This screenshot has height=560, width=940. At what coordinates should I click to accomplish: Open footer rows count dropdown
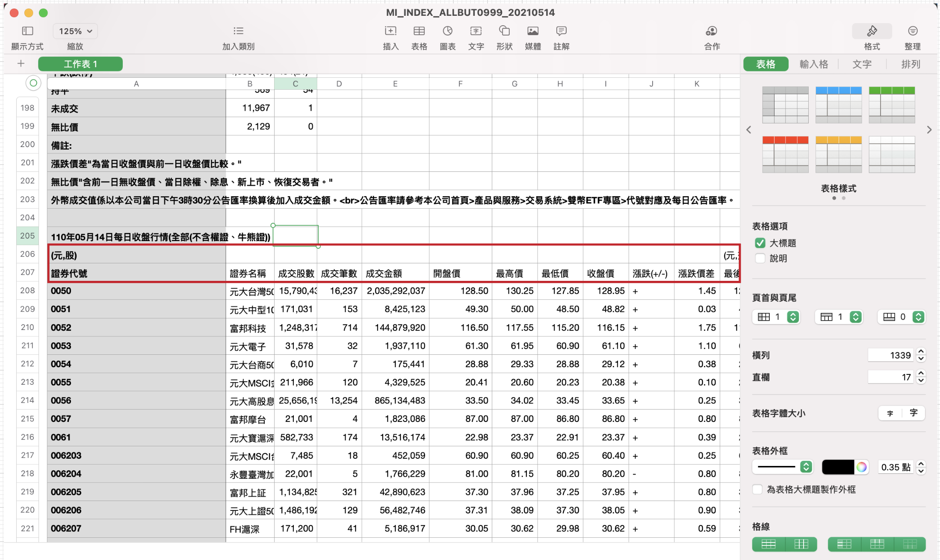click(x=902, y=317)
